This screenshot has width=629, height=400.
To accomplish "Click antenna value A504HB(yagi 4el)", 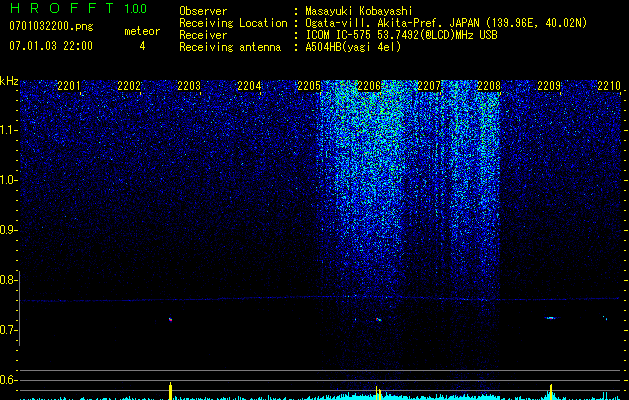I will [353, 47].
